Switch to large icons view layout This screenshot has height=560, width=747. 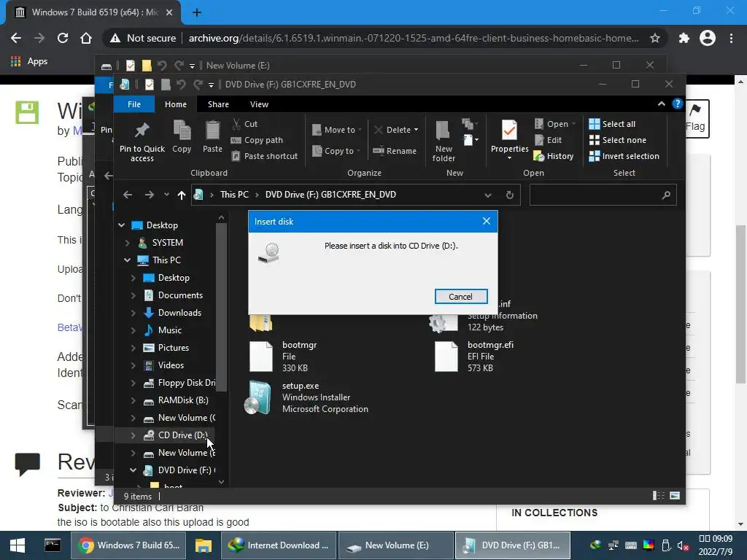[675, 496]
